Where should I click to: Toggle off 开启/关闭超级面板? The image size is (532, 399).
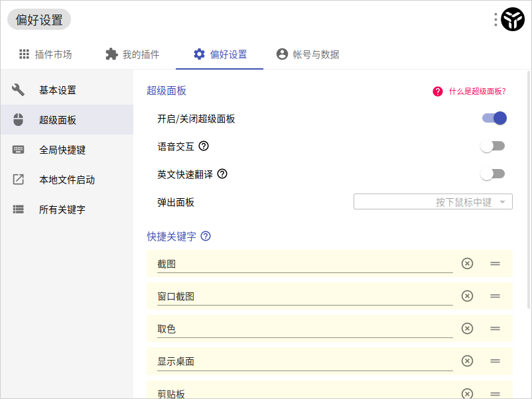(x=492, y=117)
